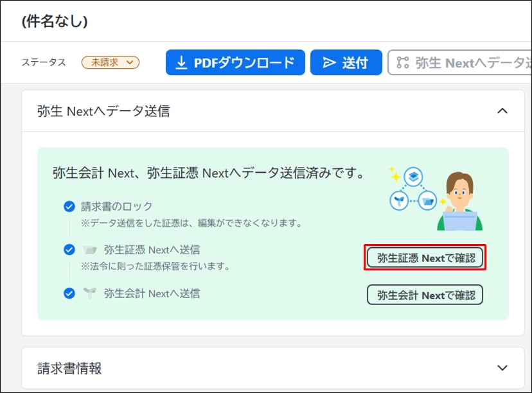Click the 請求書情報 heading text

[x=69, y=368]
